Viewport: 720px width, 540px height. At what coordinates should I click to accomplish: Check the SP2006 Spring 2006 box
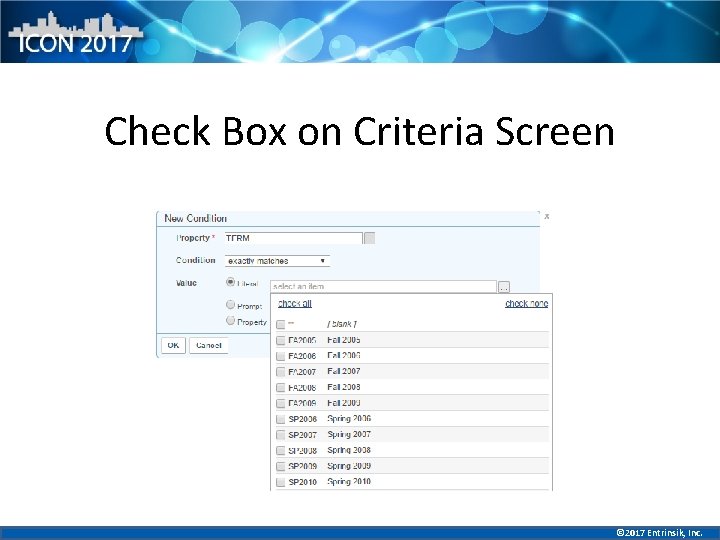coord(281,419)
